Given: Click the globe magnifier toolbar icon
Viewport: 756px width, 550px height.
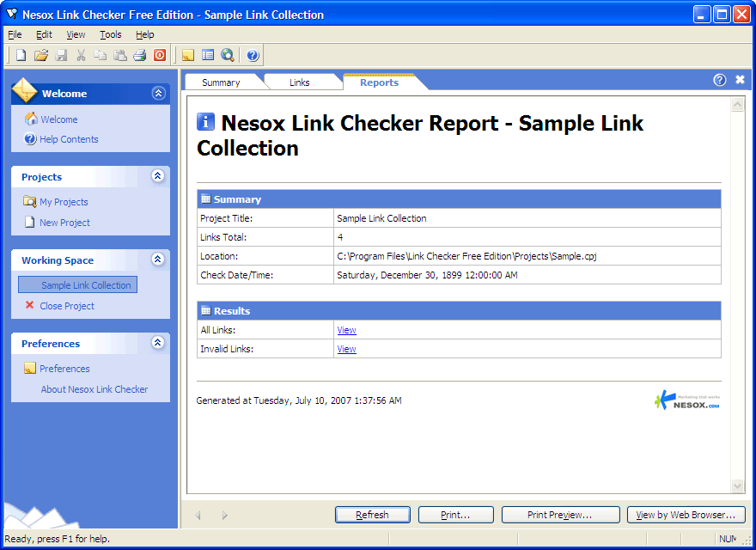Looking at the screenshot, I should (227, 55).
